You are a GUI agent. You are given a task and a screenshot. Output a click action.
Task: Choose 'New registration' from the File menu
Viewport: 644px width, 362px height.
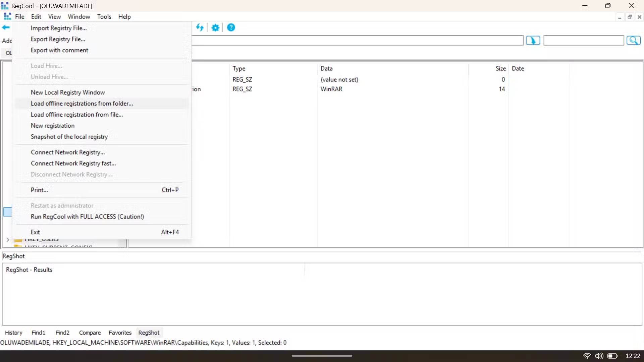(x=53, y=125)
